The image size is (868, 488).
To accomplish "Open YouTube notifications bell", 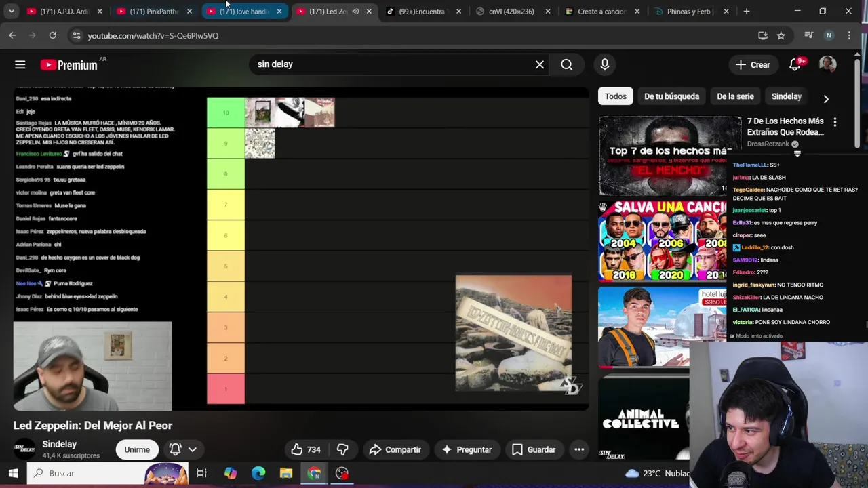I will 795,64.
